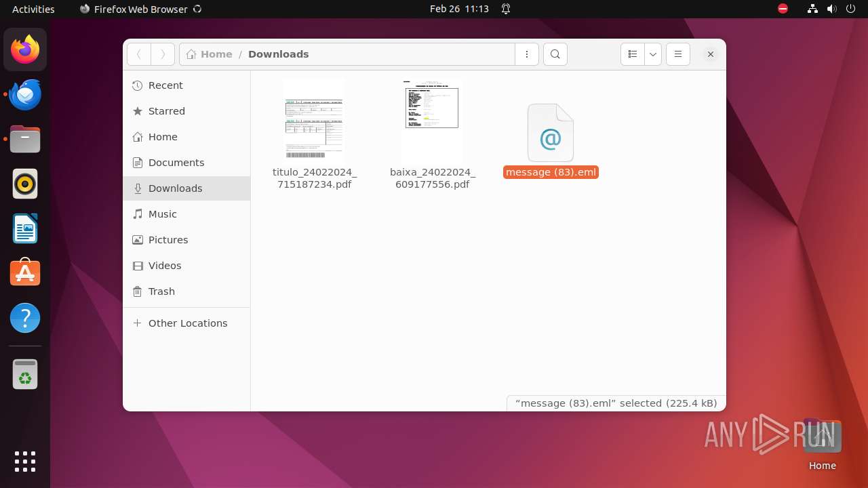The image size is (868, 488).
Task: Select baixa_24022024_609177556.pdf thumbnail
Action: tap(432, 121)
